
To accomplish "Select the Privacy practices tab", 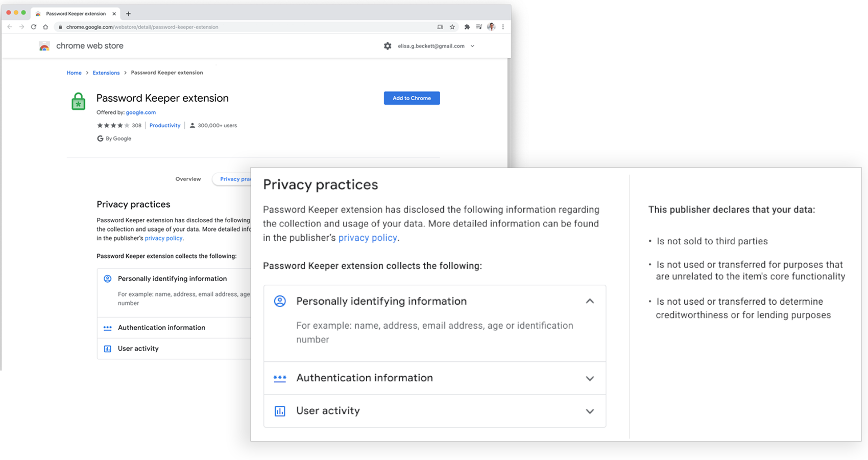I will [x=232, y=179].
